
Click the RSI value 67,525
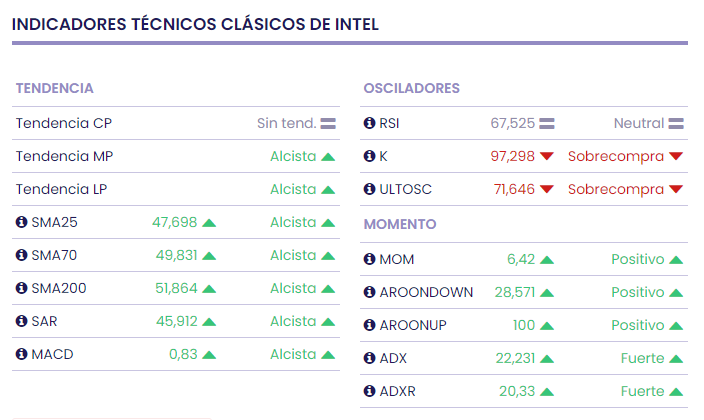[x=512, y=123]
